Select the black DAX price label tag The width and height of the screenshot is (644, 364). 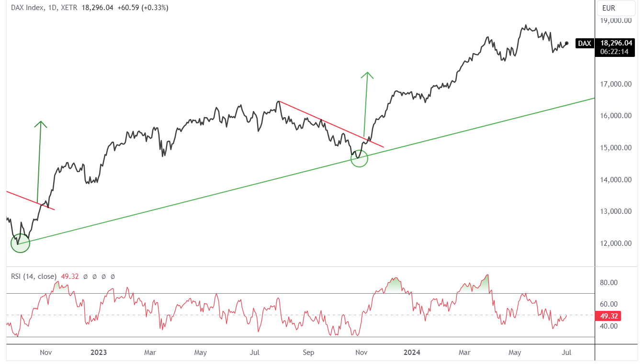pos(584,44)
